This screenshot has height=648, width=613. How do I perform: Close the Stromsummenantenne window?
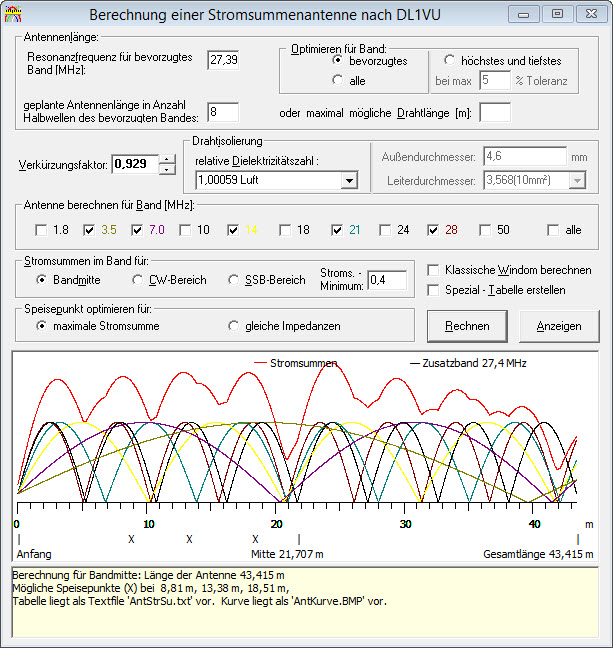pos(591,14)
